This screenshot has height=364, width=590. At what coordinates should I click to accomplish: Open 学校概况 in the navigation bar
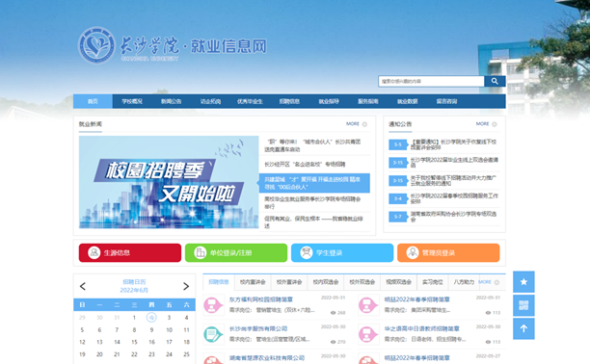pos(132,101)
